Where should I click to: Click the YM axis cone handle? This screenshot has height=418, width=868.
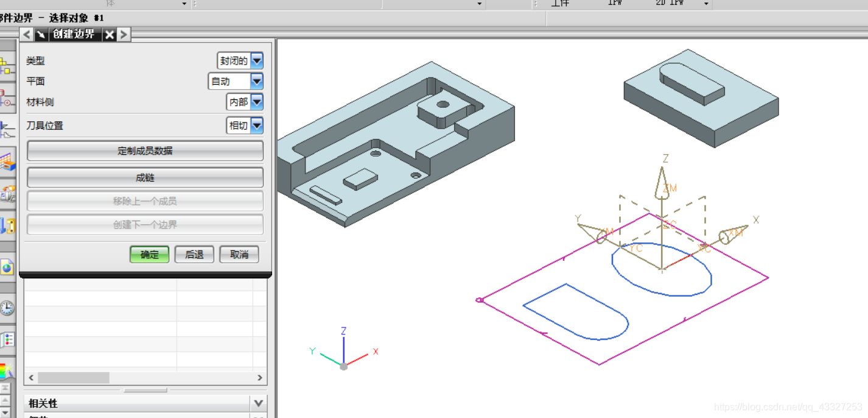(x=592, y=233)
